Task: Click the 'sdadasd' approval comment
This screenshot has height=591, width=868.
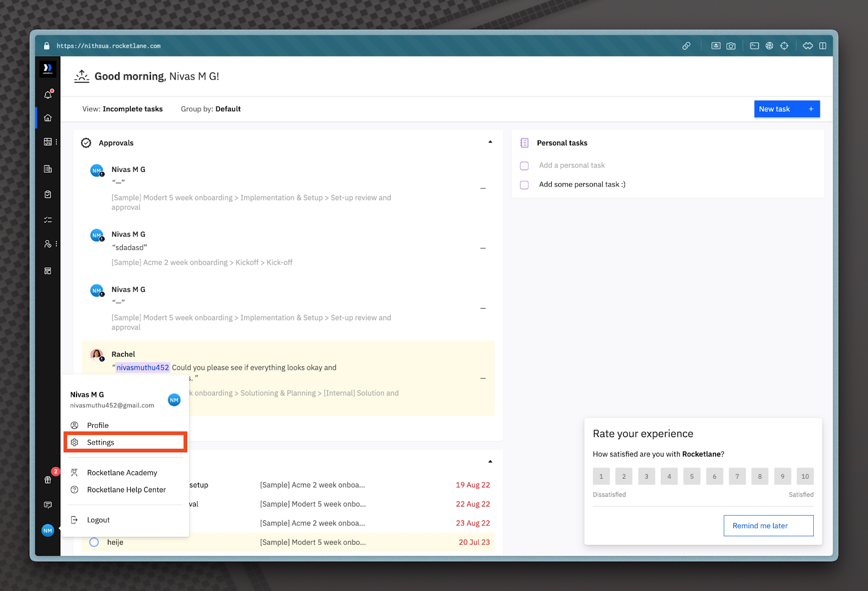Action: coord(130,248)
